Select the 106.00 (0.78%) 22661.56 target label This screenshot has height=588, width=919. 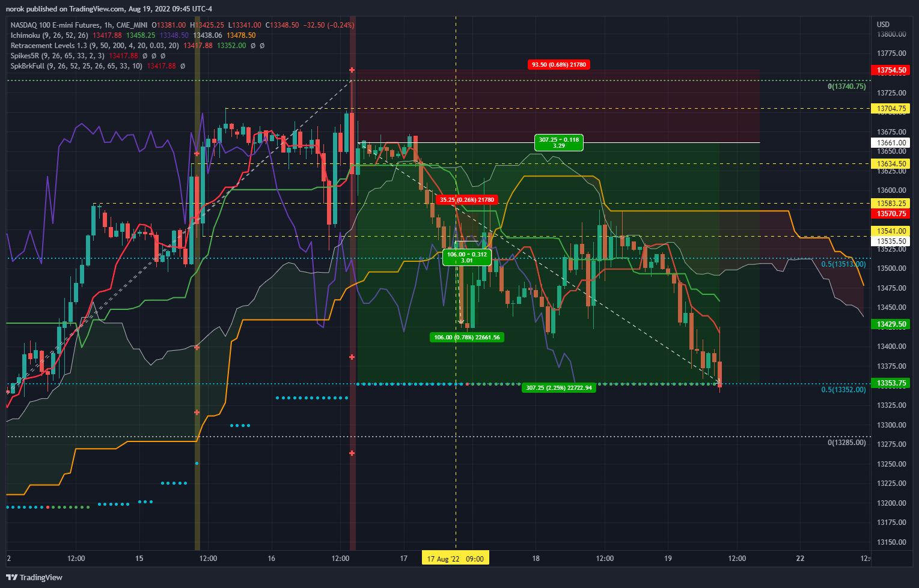pos(467,338)
